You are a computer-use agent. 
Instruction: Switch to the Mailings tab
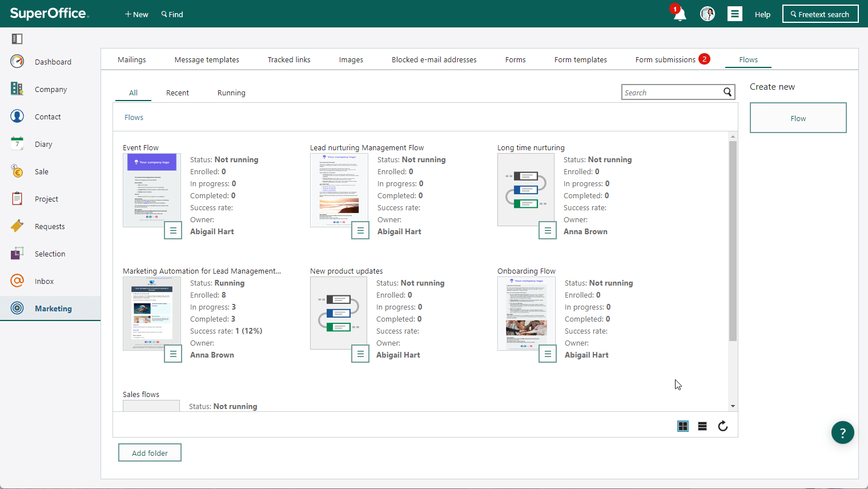tap(132, 59)
